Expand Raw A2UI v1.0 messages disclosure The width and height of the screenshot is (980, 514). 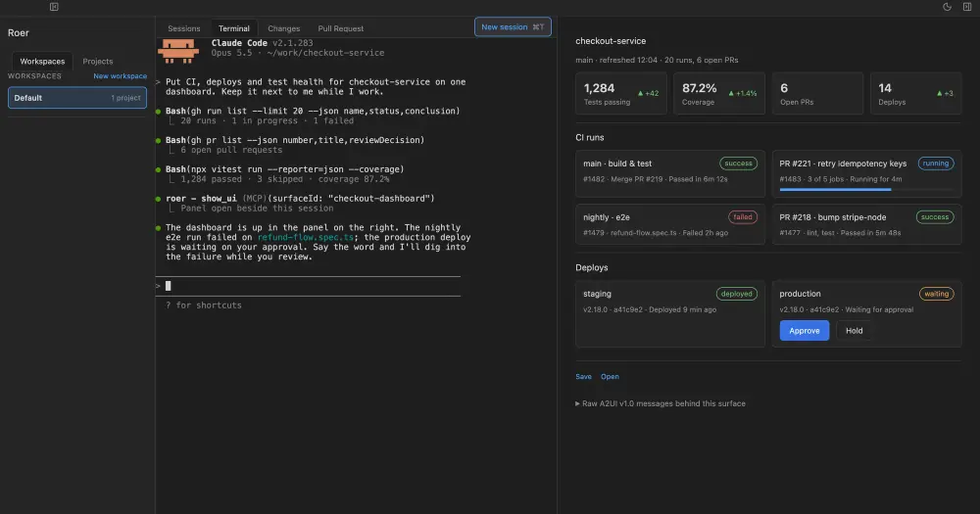(x=661, y=403)
